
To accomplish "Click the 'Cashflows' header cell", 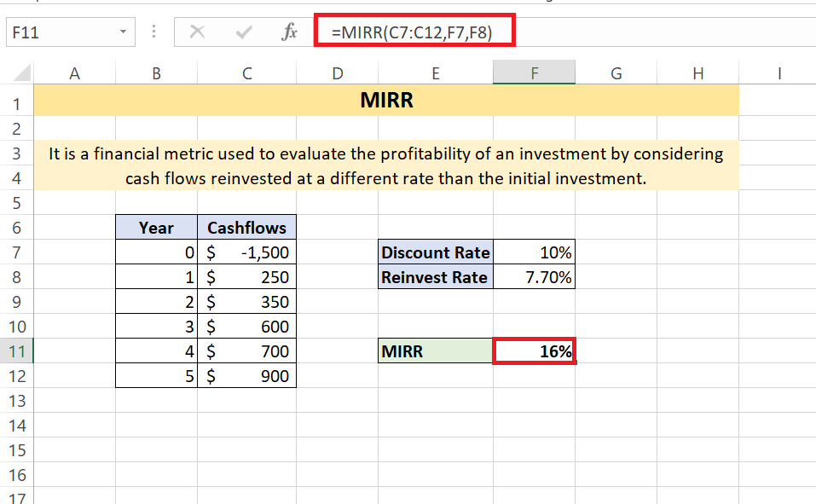I will pos(246,228).
